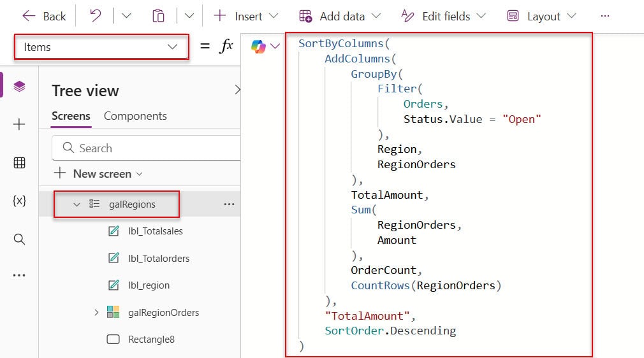
Task: Click CountRows in the formula
Action: click(x=380, y=285)
